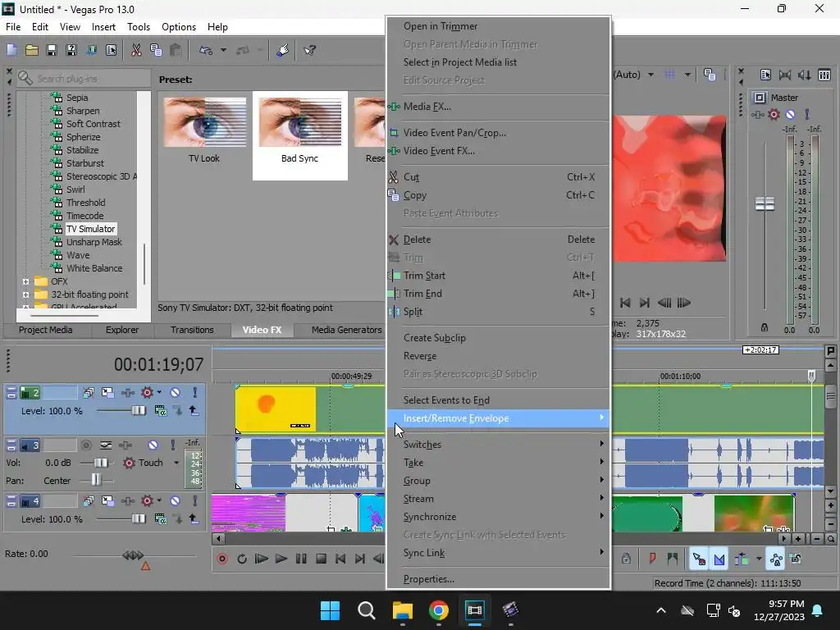
Task: Cut using the scissors toolbar icon
Action: [x=136, y=50]
